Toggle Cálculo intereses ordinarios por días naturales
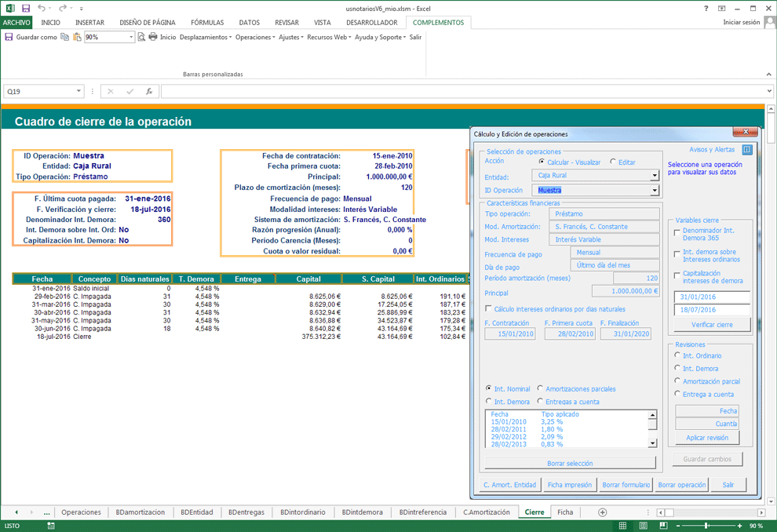777x532 pixels. pyautogui.click(x=489, y=308)
